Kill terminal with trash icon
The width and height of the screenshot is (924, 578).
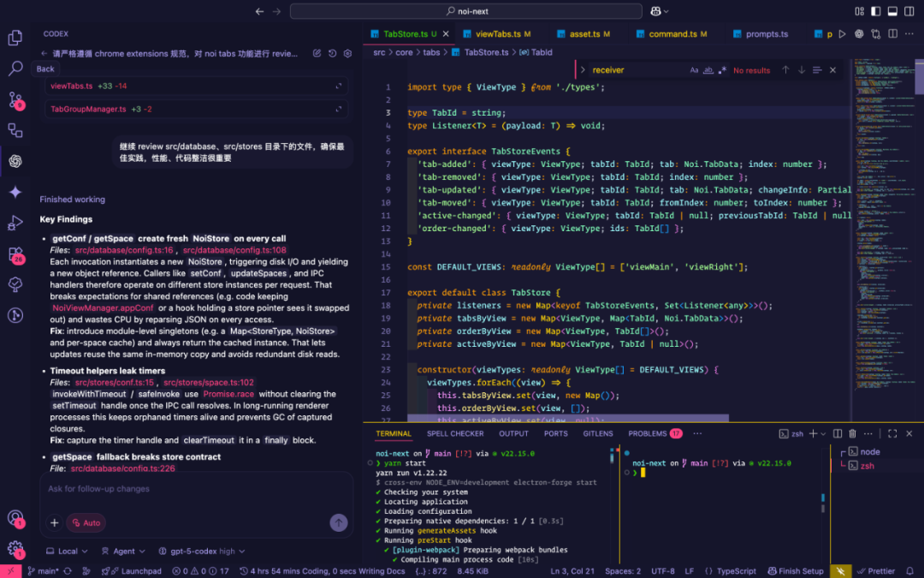coord(852,433)
